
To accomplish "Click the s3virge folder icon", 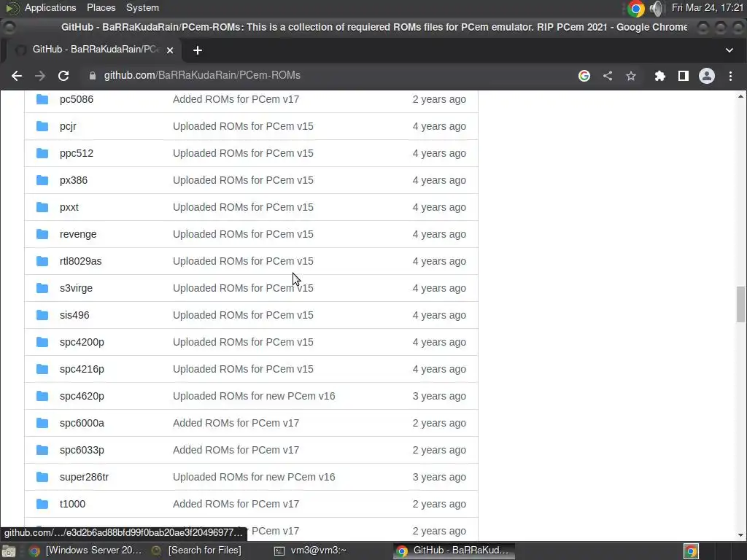I will click(42, 288).
